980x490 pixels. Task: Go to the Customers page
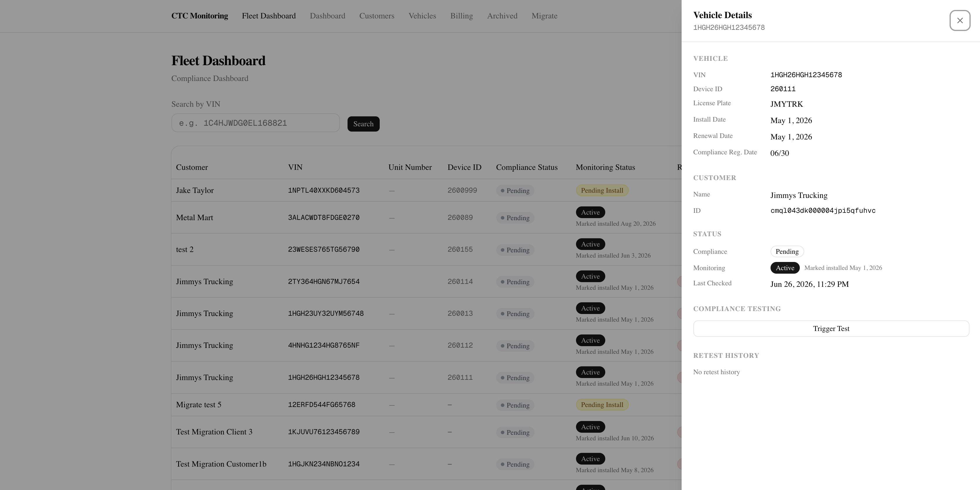[376, 16]
